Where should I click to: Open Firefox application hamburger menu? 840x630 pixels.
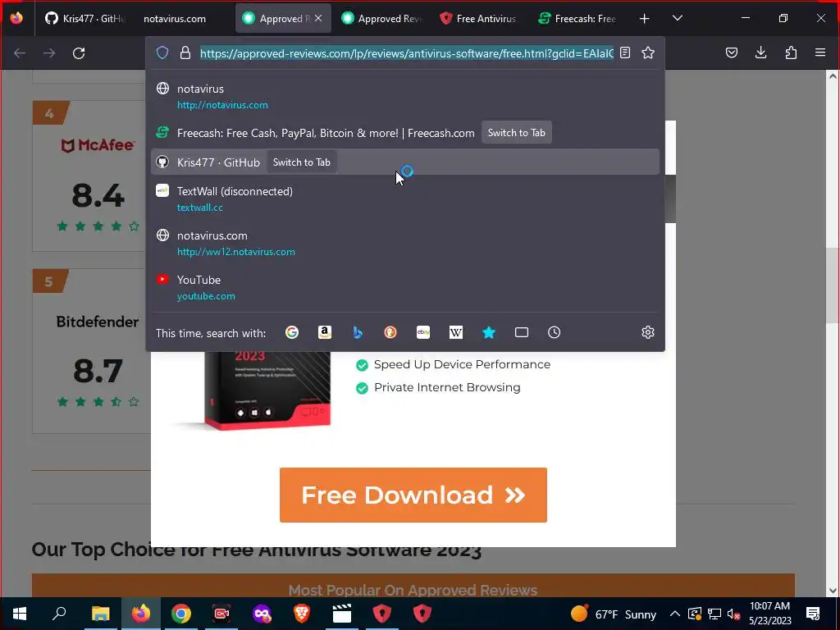click(x=820, y=52)
